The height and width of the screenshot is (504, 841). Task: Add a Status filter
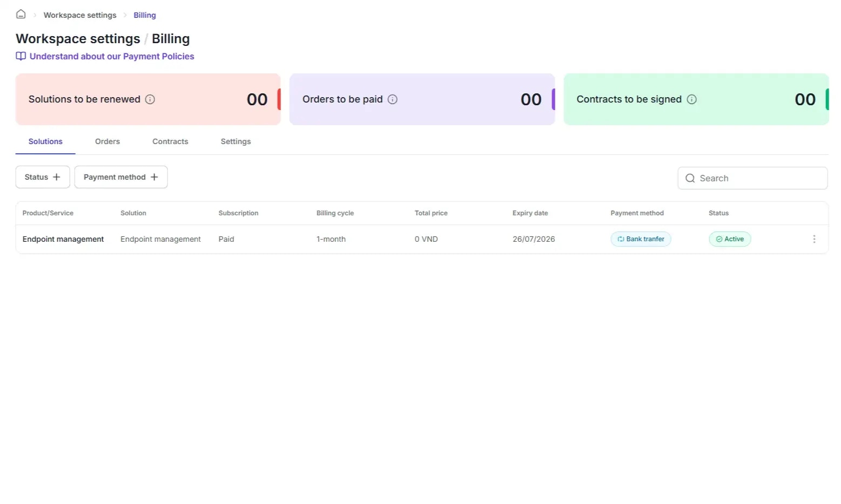pyautogui.click(x=43, y=177)
